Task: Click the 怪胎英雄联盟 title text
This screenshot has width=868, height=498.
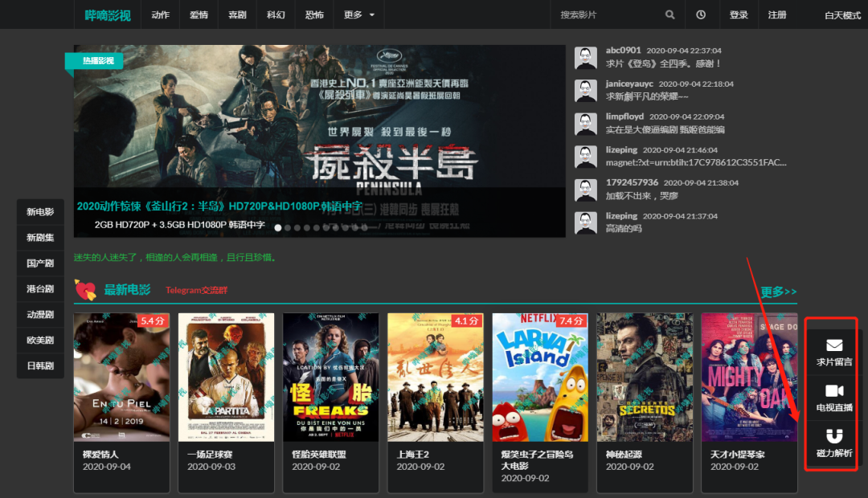Action: [319, 455]
